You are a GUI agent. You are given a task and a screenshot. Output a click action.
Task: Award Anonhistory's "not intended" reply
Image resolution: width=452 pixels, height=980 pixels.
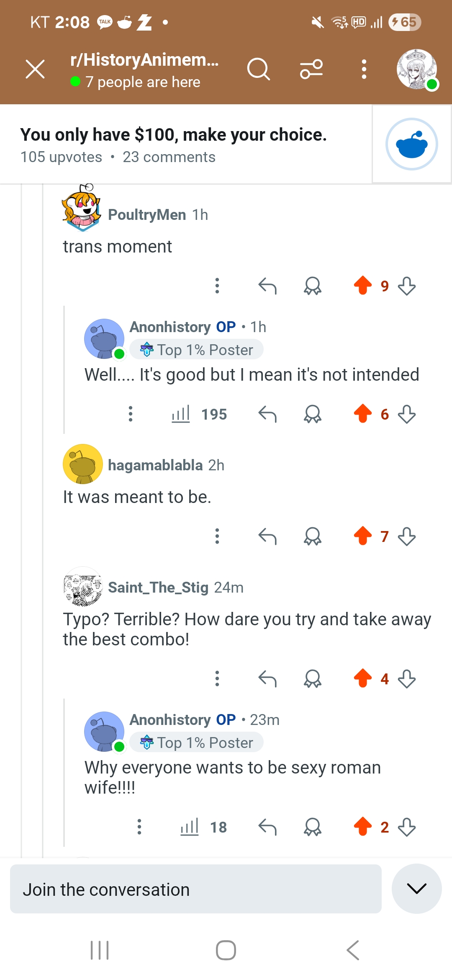pos(312,414)
